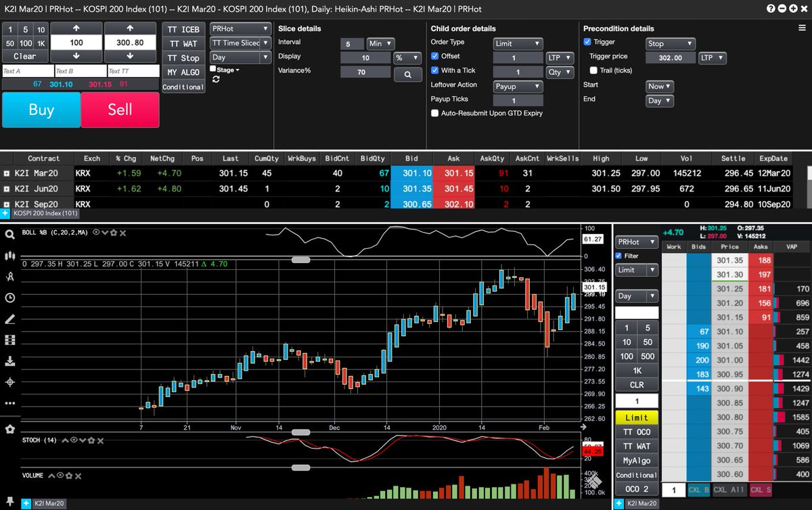Select the MY ALGO order type
Viewport: 812px width, 510px height.
tap(183, 72)
